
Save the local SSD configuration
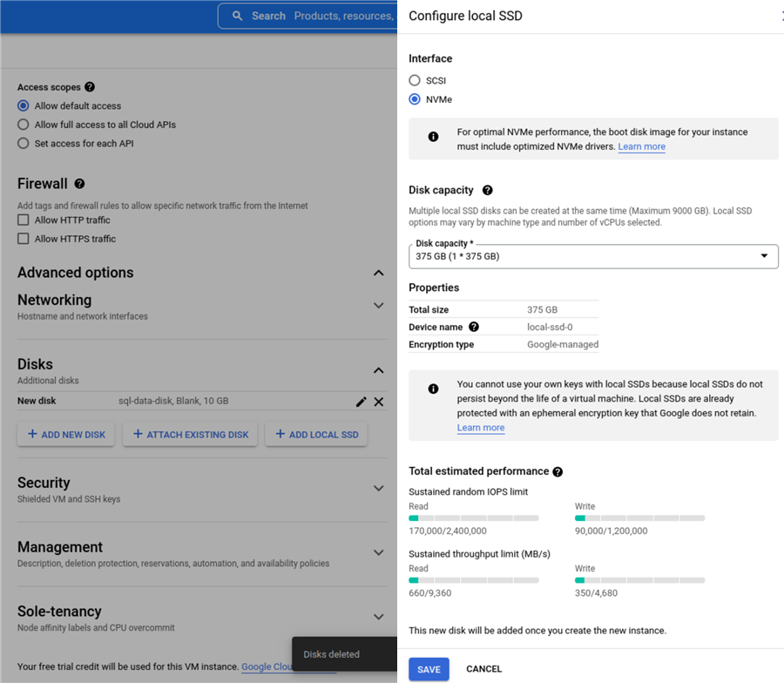click(x=429, y=669)
